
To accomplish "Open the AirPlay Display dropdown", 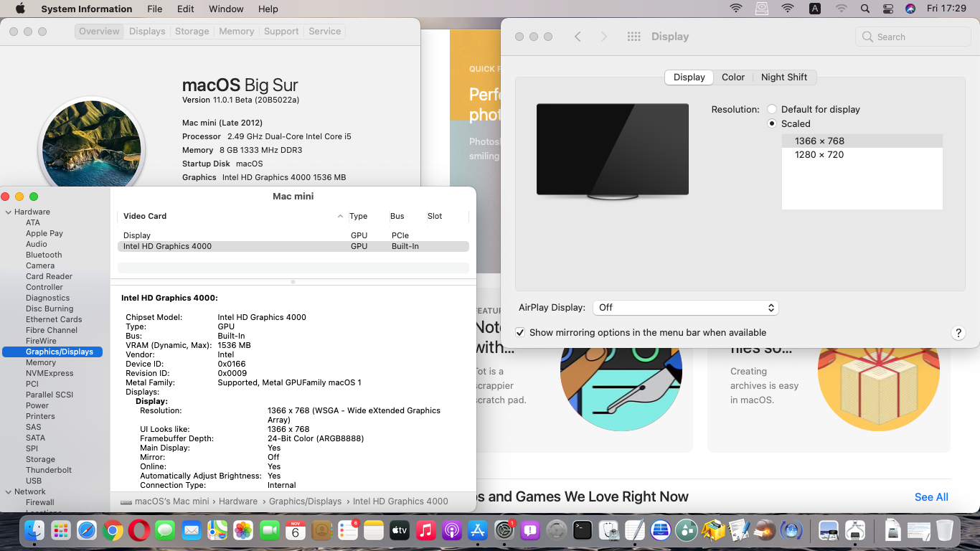I will click(x=685, y=307).
